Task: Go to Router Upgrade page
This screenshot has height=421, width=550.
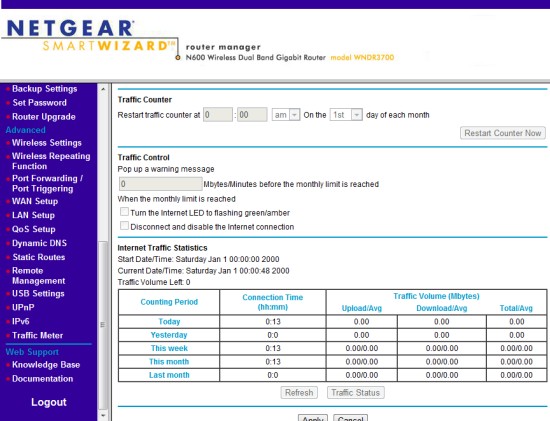Action: [44, 117]
